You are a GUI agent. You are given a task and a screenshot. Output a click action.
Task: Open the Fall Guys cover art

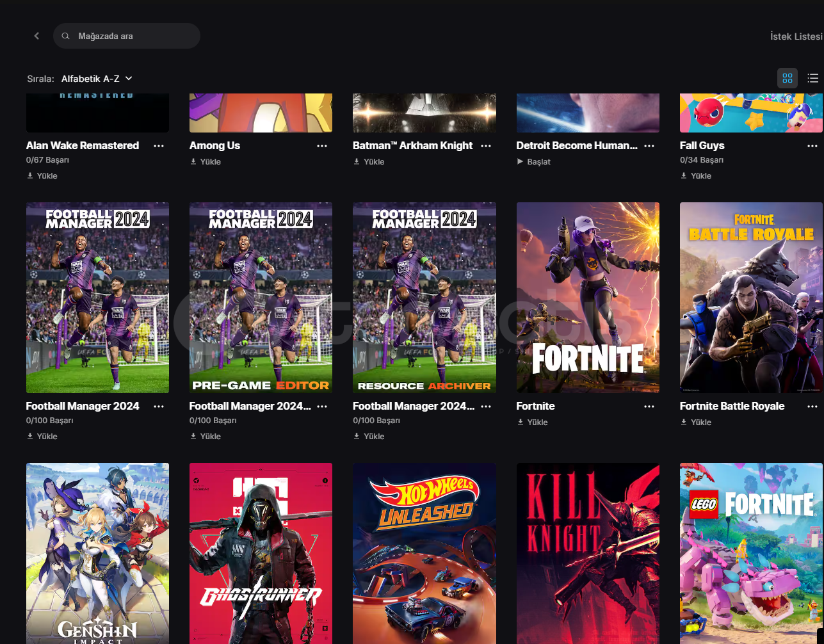pyautogui.click(x=751, y=113)
